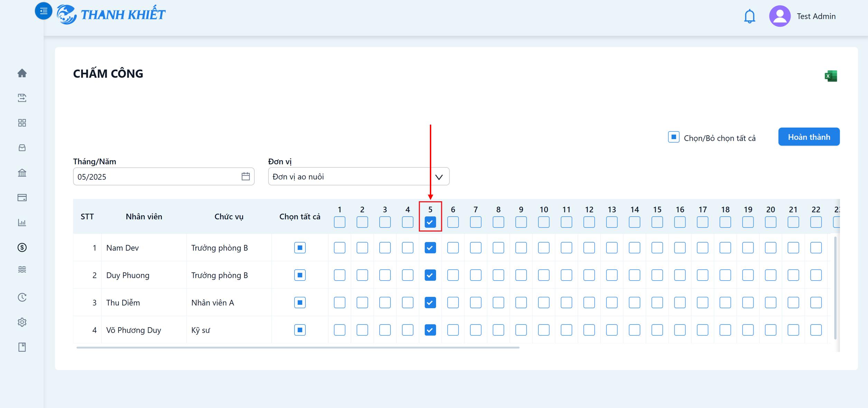This screenshot has width=868, height=408.
Task: Select the Thu Diễm employee cell
Action: [144, 302]
